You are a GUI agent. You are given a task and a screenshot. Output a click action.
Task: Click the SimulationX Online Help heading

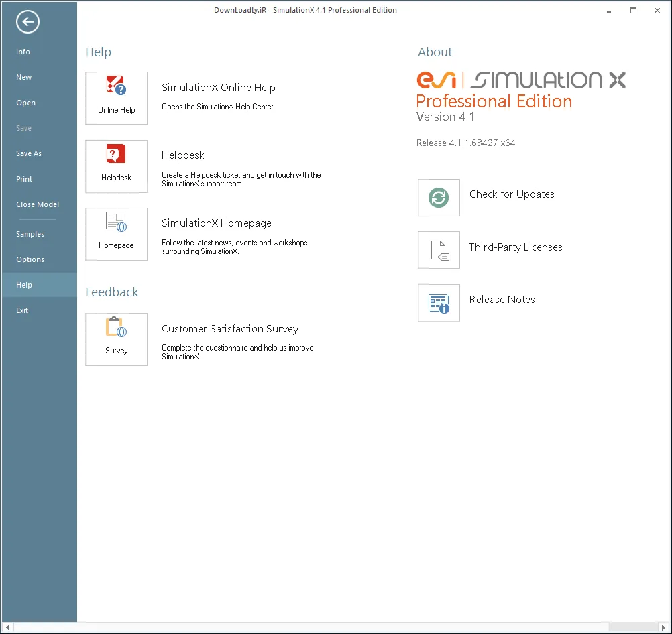[218, 87]
